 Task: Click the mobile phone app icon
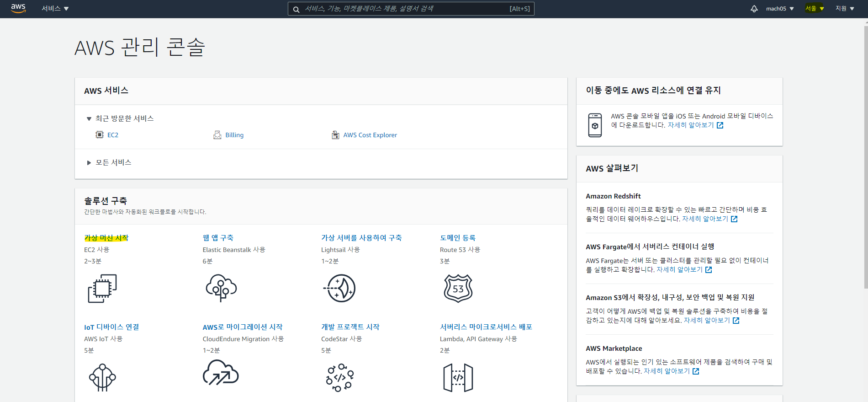(595, 125)
